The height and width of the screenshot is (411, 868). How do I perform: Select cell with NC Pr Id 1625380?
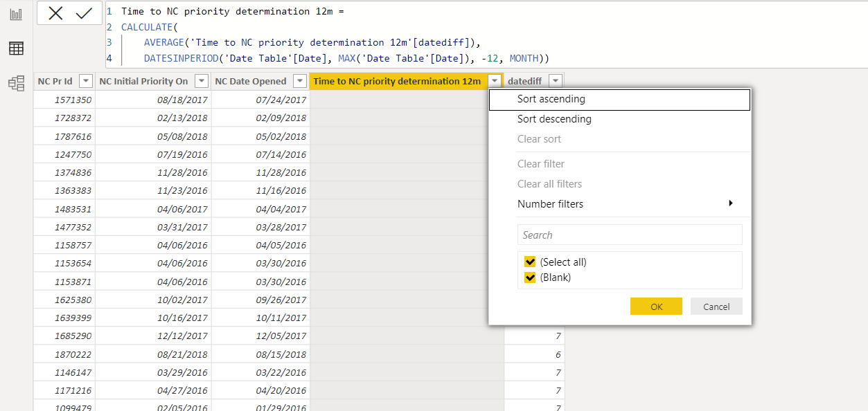point(64,300)
